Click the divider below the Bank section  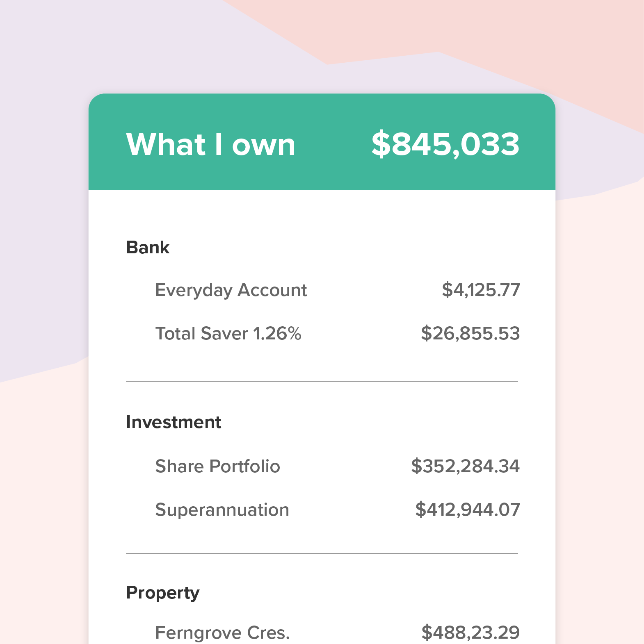322,381
